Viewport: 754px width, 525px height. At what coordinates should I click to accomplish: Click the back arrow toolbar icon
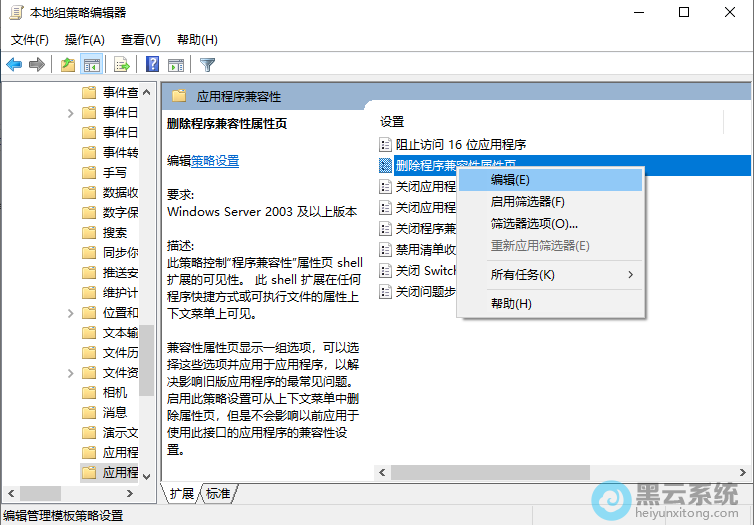14,65
